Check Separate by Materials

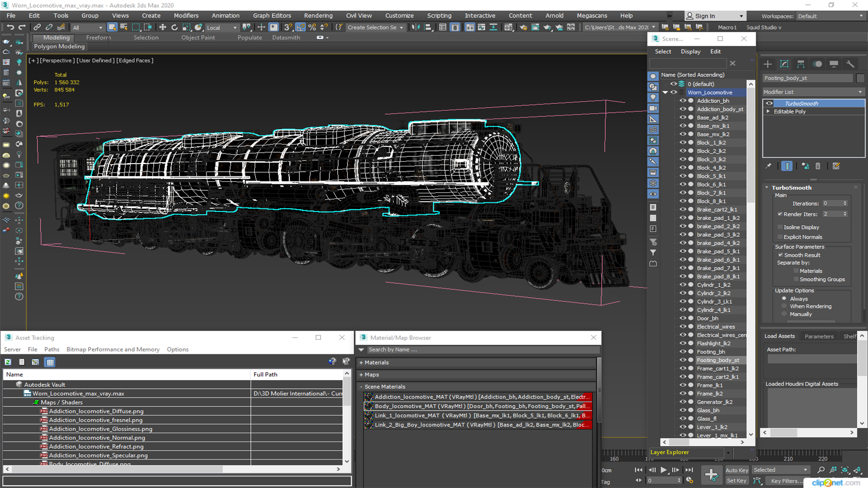796,271
